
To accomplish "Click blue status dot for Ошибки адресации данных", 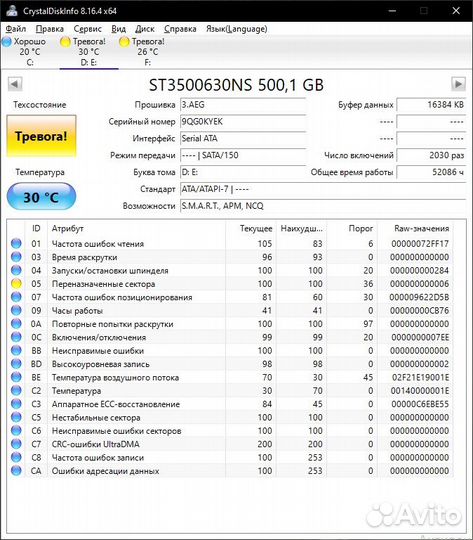I will pyautogui.click(x=16, y=471).
